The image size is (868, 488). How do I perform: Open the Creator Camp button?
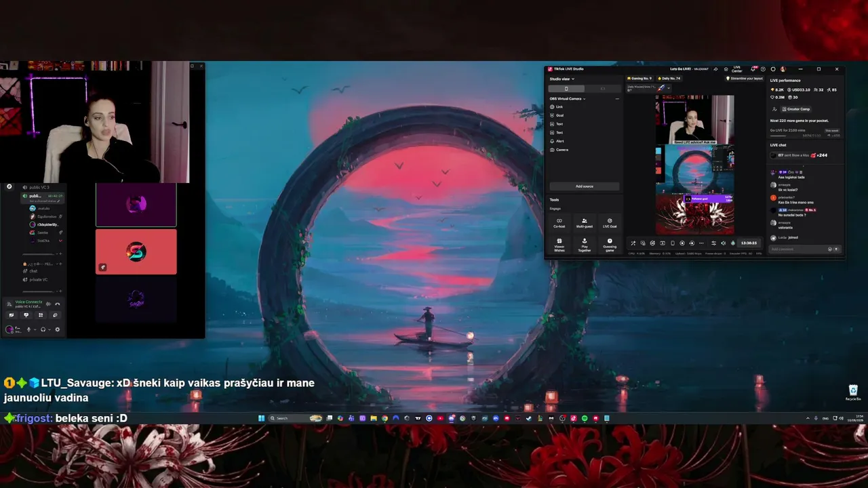point(796,108)
